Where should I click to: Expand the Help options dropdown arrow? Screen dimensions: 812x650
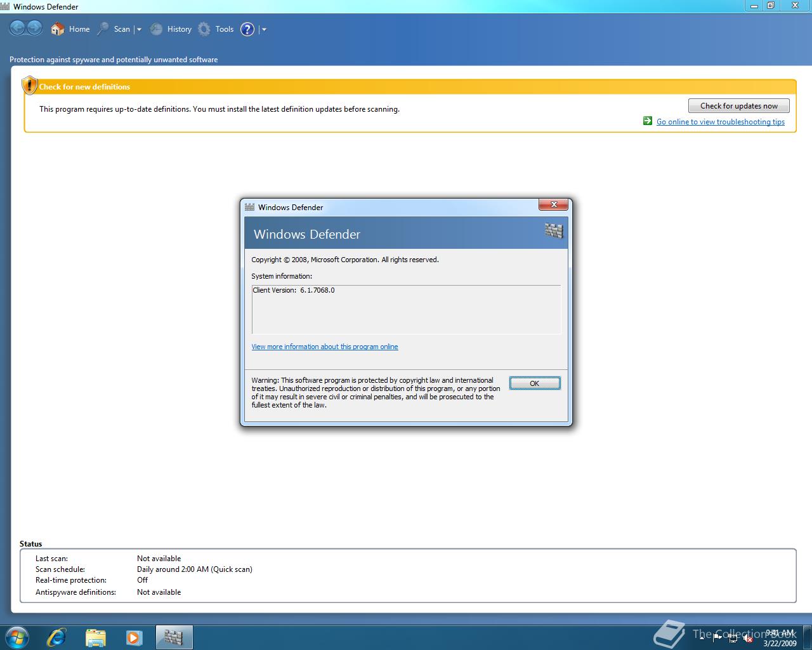(264, 29)
